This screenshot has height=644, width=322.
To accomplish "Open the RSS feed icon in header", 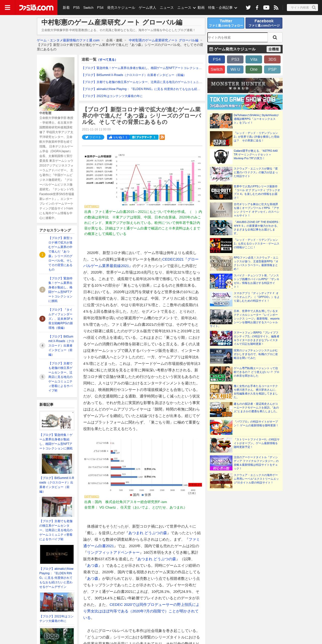I will click(x=276, y=8).
